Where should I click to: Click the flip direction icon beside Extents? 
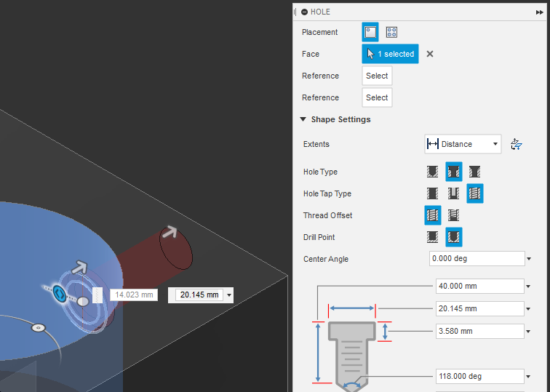point(517,144)
